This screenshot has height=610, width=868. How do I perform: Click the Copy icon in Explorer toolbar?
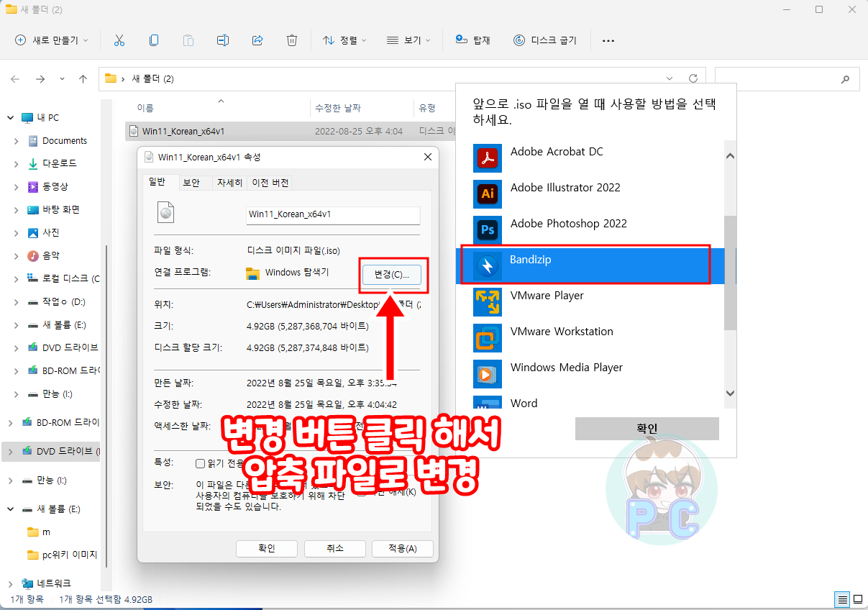tap(154, 40)
